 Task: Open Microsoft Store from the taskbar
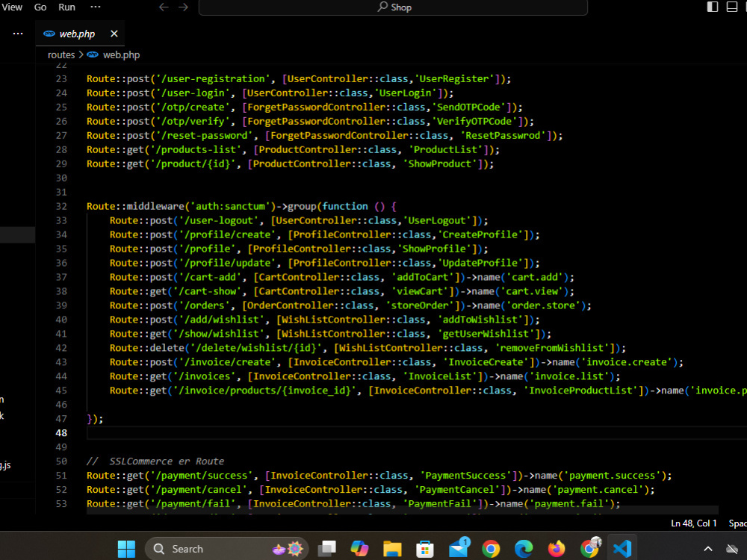425,549
